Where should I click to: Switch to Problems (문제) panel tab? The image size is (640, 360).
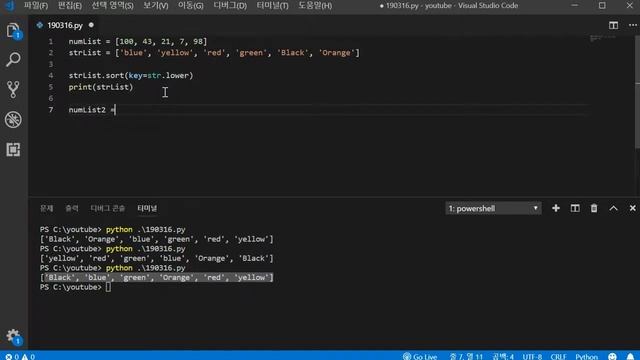click(47, 208)
